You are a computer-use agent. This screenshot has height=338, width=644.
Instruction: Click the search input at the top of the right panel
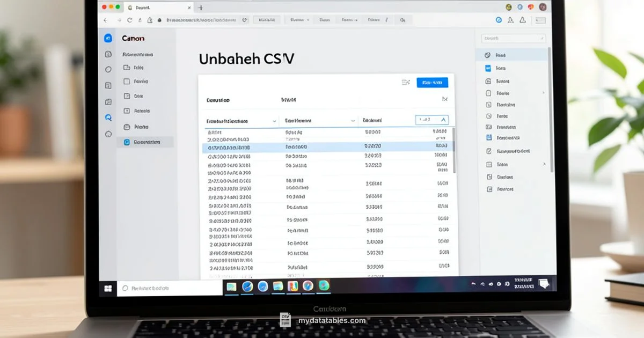pos(513,38)
